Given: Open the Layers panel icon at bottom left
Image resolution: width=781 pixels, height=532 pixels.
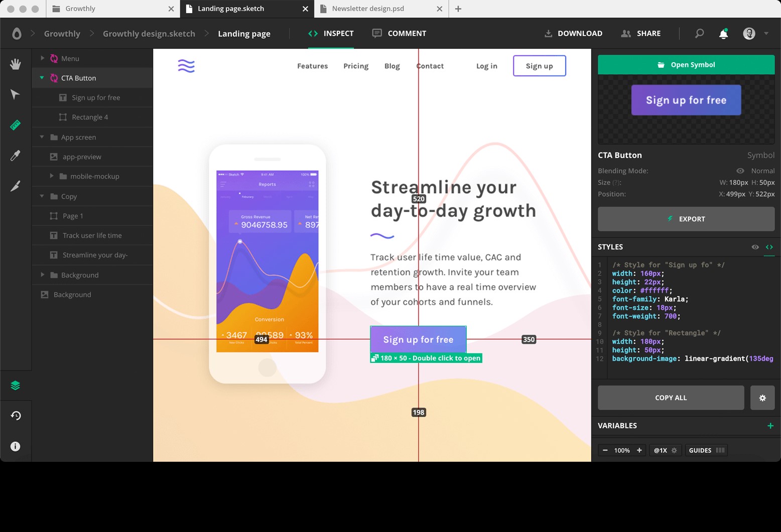Looking at the screenshot, I should (16, 385).
